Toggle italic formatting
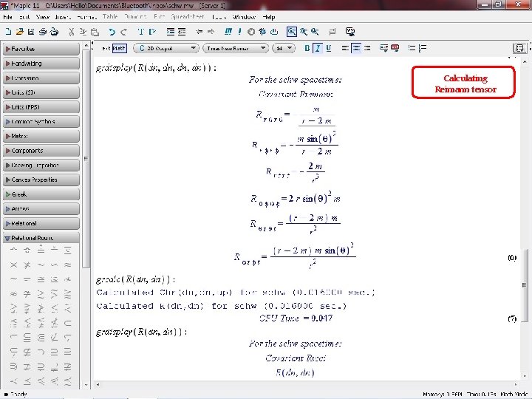 click(318, 48)
